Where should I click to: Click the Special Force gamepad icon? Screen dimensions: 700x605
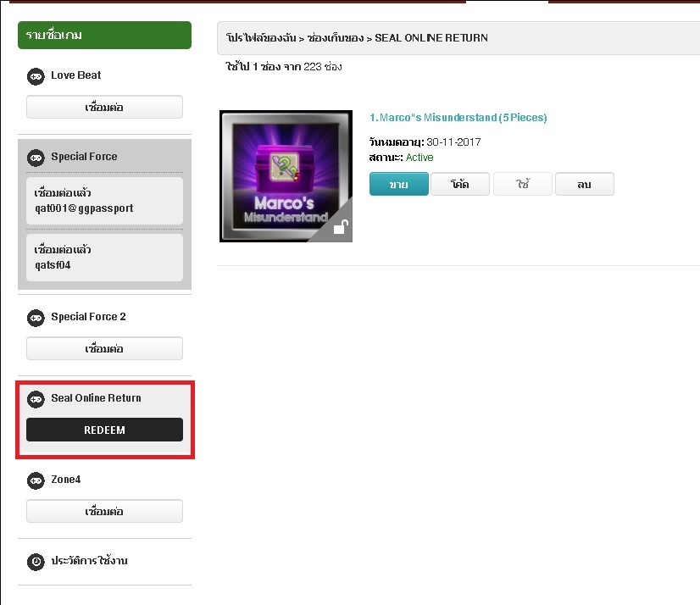tap(36, 157)
